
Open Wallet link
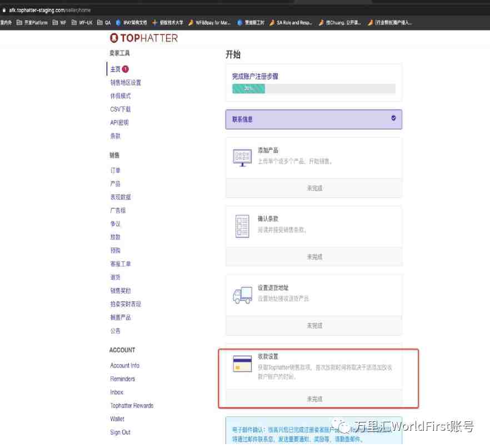(117, 419)
